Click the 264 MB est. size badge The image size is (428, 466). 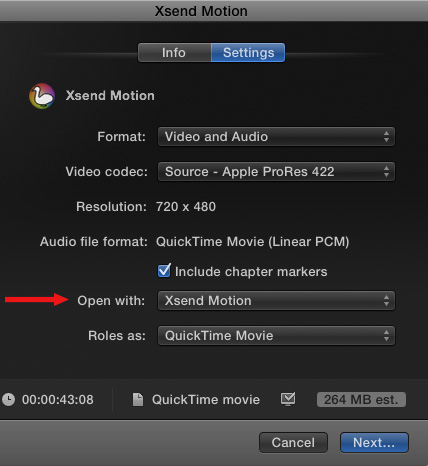pos(361,399)
